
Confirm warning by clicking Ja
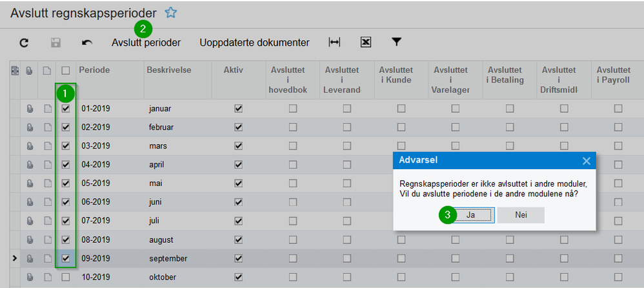click(470, 215)
